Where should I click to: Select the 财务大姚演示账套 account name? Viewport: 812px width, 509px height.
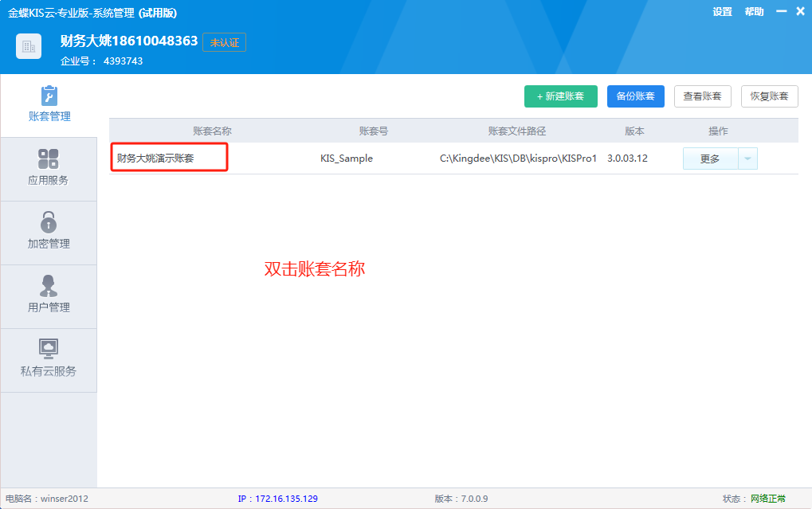click(155, 159)
